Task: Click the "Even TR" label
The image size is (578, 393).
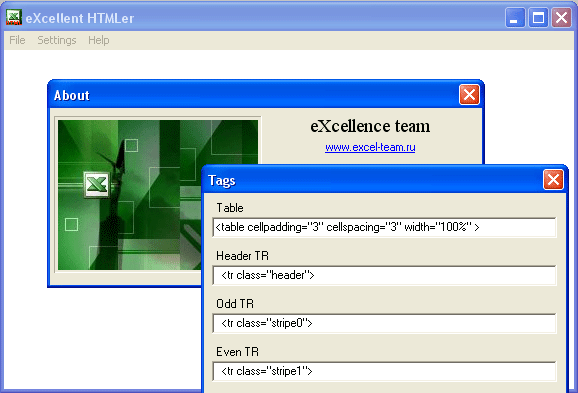Action: (x=237, y=352)
